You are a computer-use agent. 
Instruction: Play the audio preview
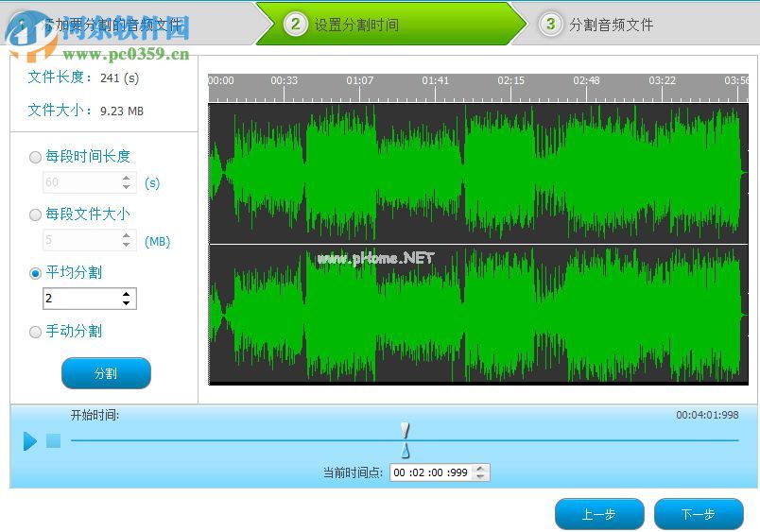click(30, 441)
